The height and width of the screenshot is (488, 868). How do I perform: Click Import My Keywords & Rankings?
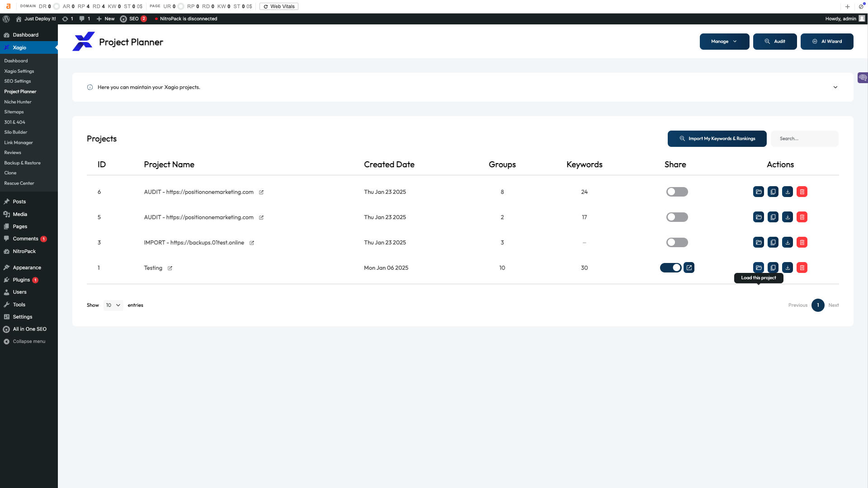point(717,139)
